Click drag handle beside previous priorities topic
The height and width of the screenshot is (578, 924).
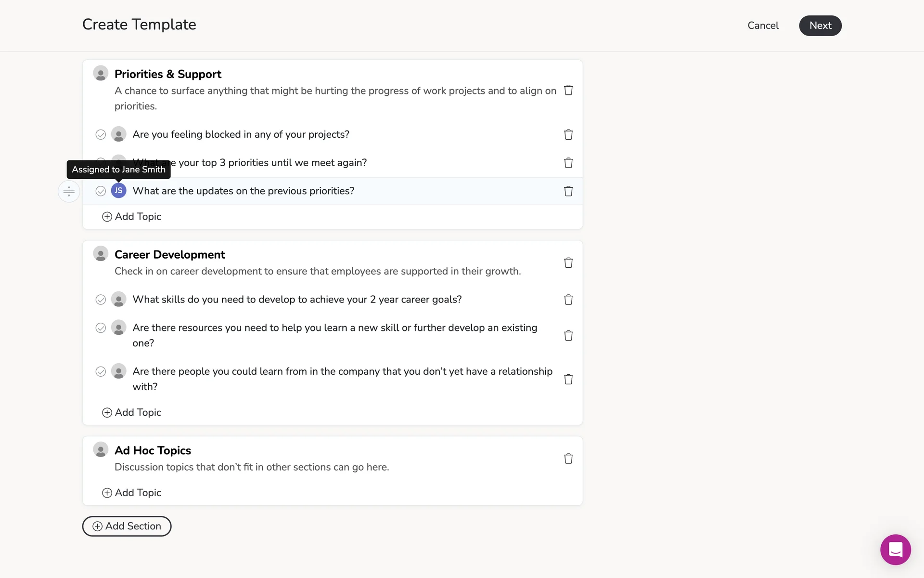coord(69,191)
